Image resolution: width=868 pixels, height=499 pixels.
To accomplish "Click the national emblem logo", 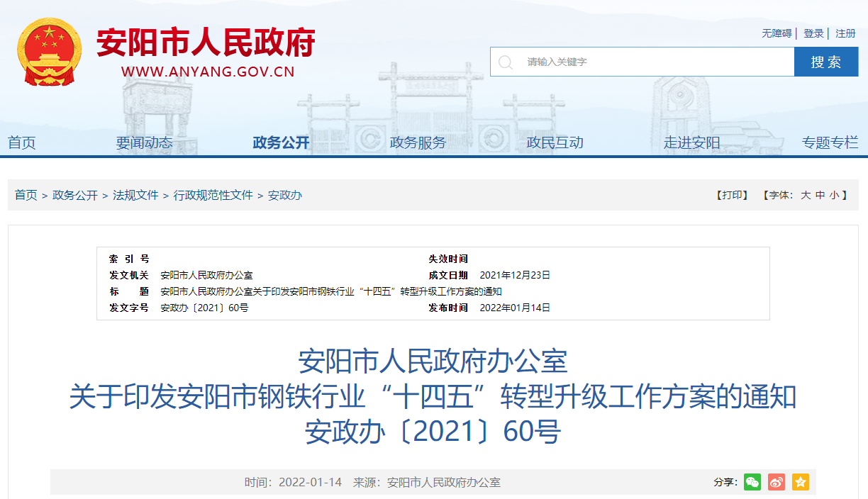I will click(x=49, y=51).
